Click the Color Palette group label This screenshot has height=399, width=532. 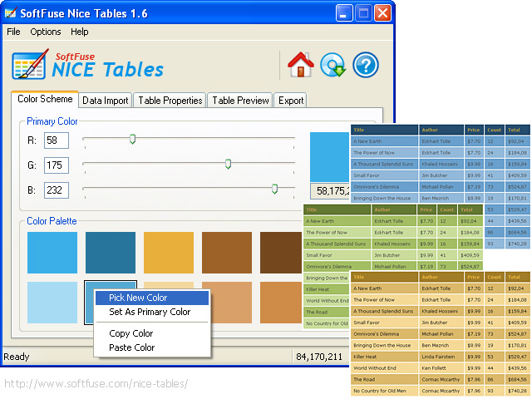point(52,221)
